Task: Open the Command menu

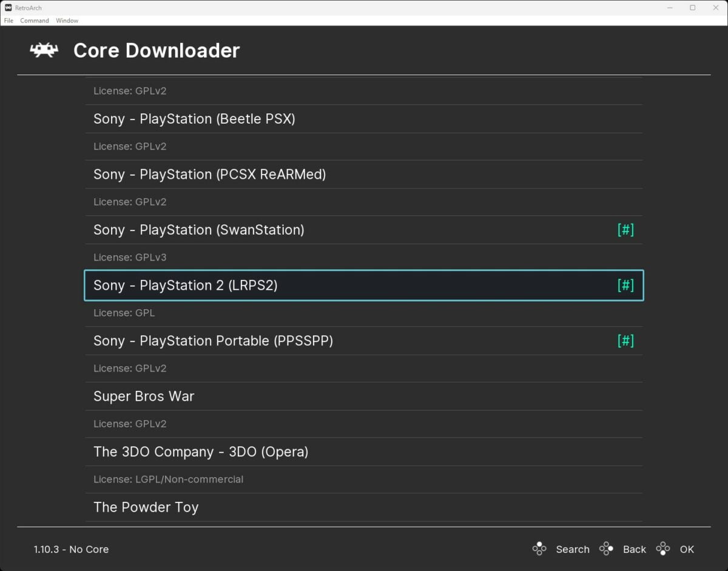Action: (34, 20)
